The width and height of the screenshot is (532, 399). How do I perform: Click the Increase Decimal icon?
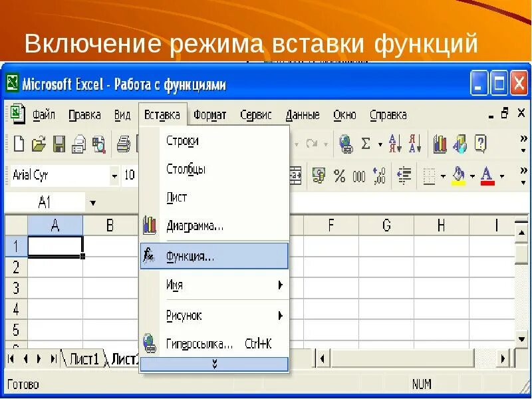[x=379, y=176]
